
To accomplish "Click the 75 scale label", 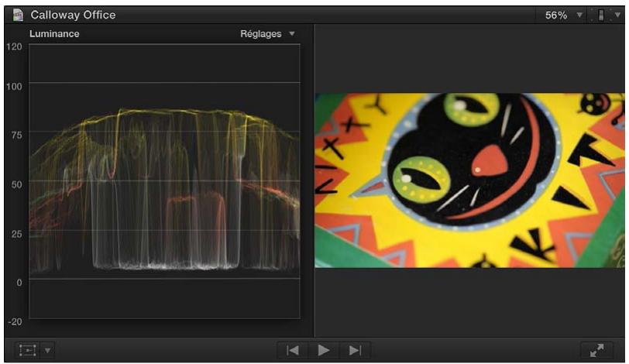I will coord(16,135).
